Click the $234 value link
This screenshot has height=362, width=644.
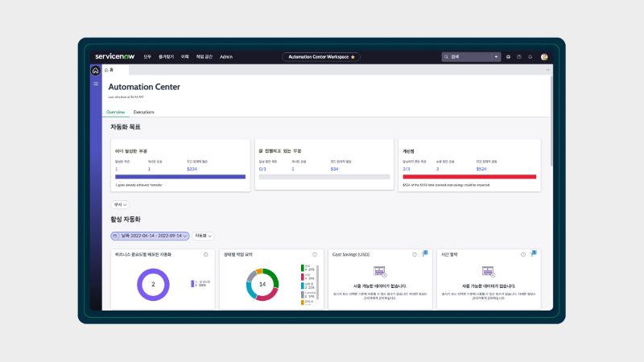click(x=192, y=169)
